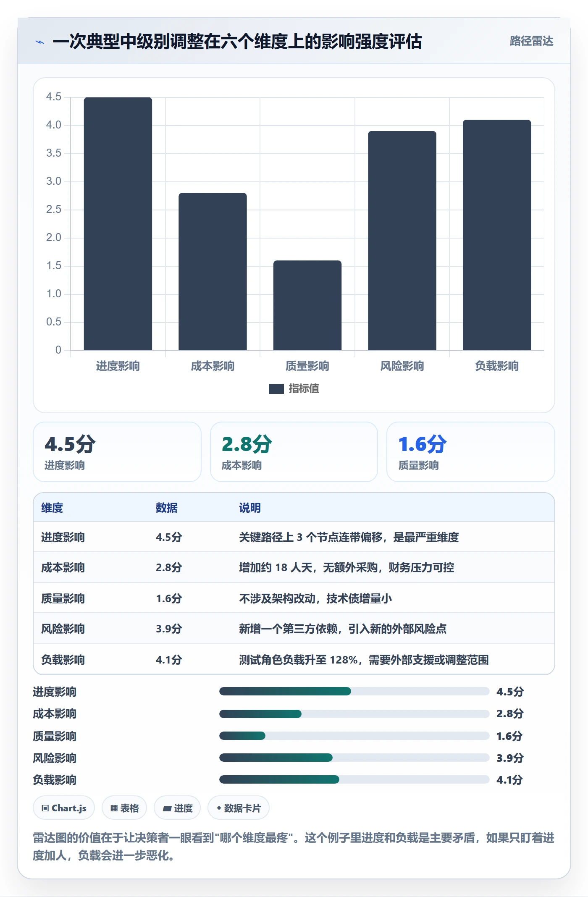The height and width of the screenshot is (897, 588).
Task: Open the 1.6分 质量影响 stat card
Action: [471, 452]
